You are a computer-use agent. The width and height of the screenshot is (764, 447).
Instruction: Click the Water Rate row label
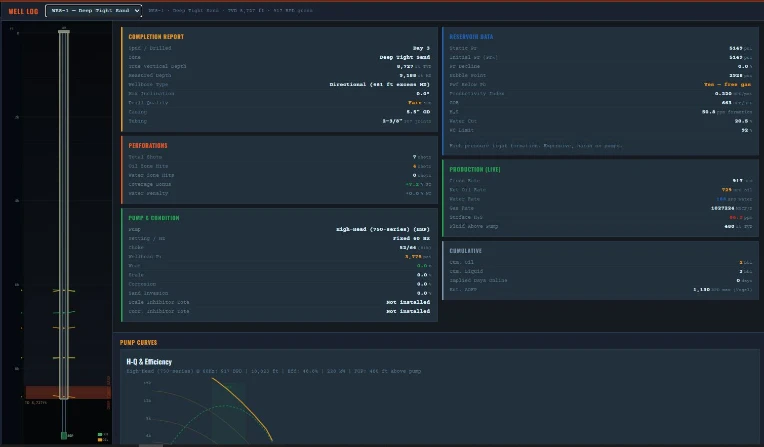click(465, 199)
